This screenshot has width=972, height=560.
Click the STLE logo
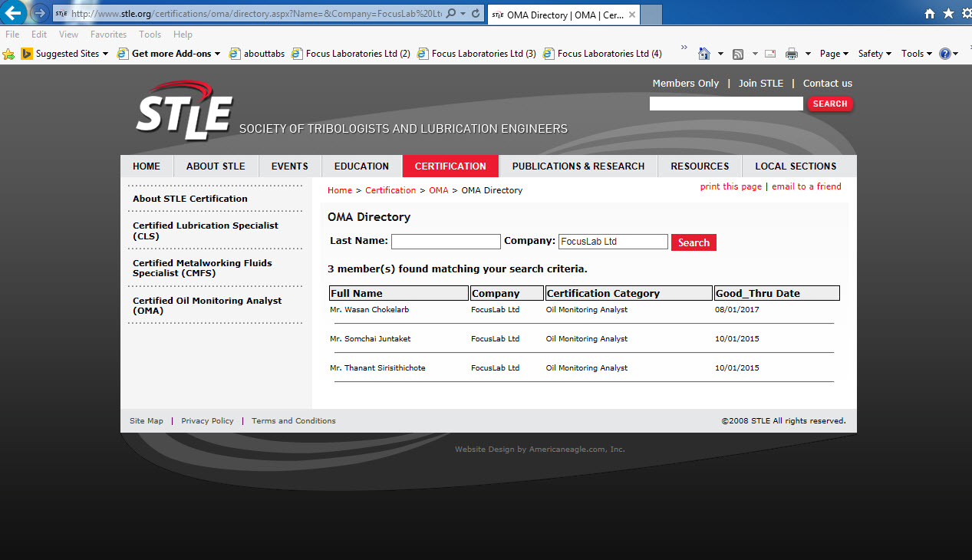185,110
